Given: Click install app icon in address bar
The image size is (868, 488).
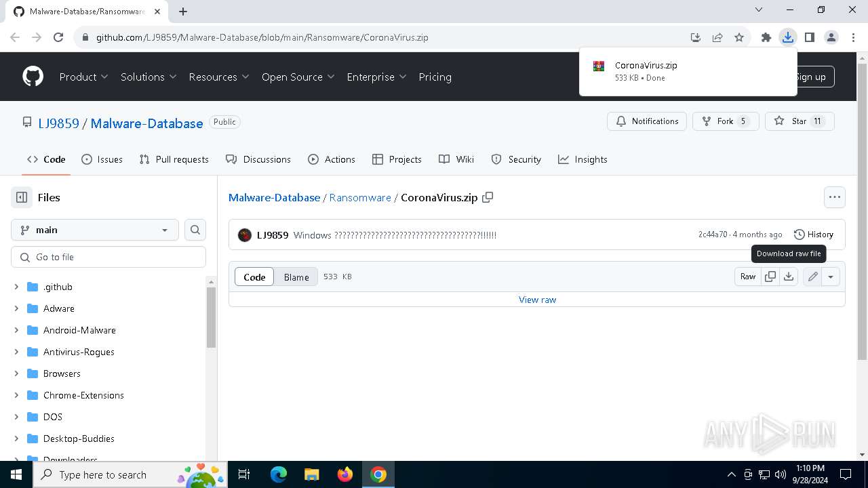Looking at the screenshot, I should point(696,37).
